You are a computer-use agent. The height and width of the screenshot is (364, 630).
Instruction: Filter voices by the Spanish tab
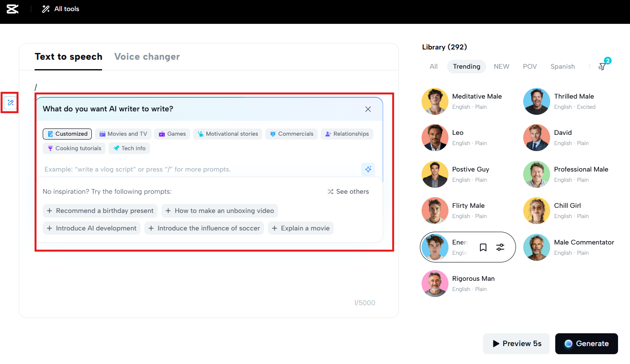pyautogui.click(x=563, y=67)
